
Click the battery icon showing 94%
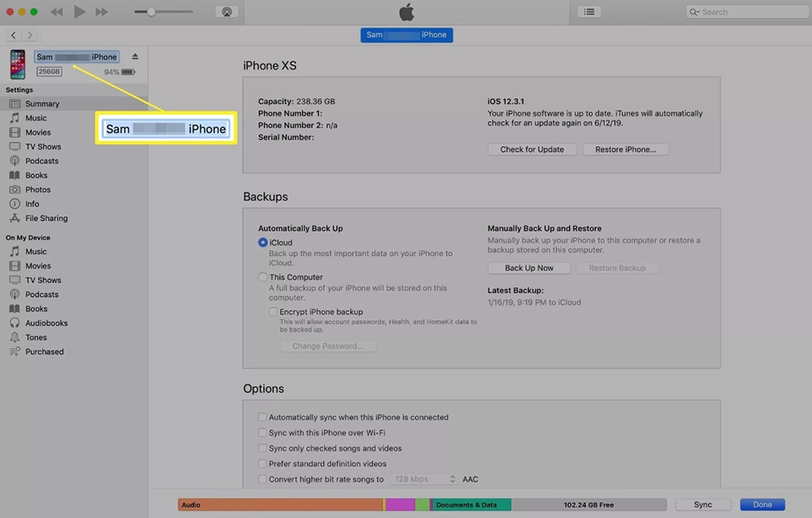pyautogui.click(x=128, y=72)
